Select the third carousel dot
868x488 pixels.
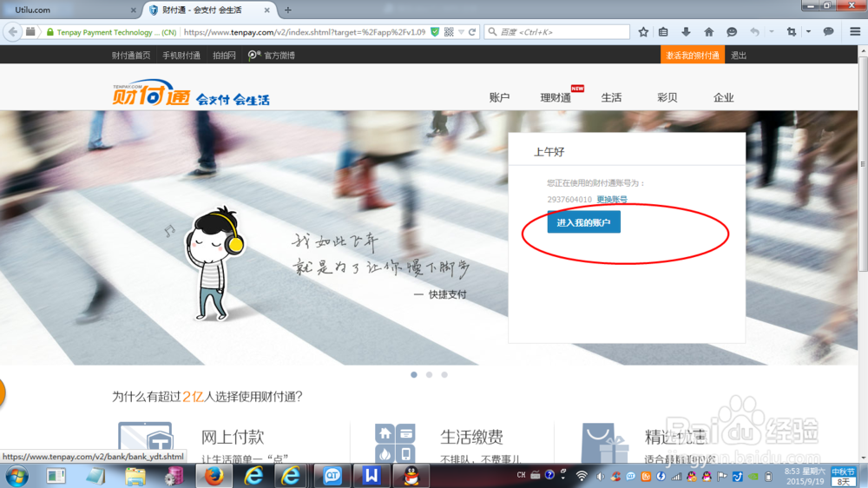[444, 375]
